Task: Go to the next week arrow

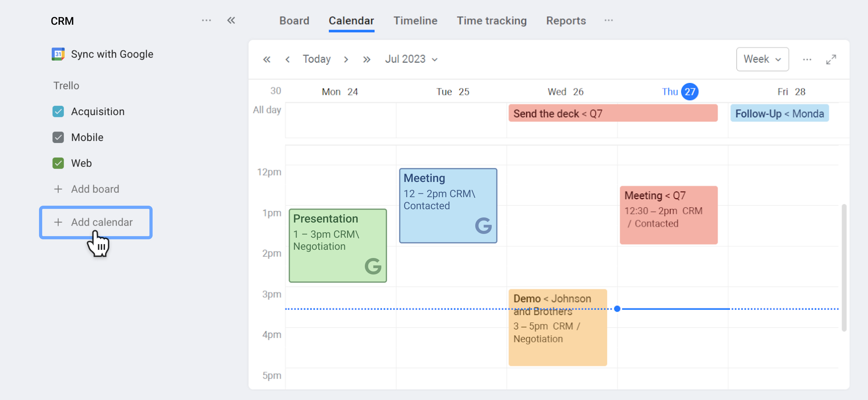Action: 346,60
